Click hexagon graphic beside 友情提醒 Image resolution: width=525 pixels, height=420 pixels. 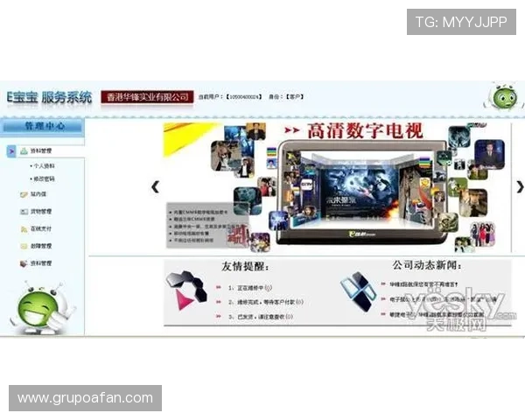186,290
